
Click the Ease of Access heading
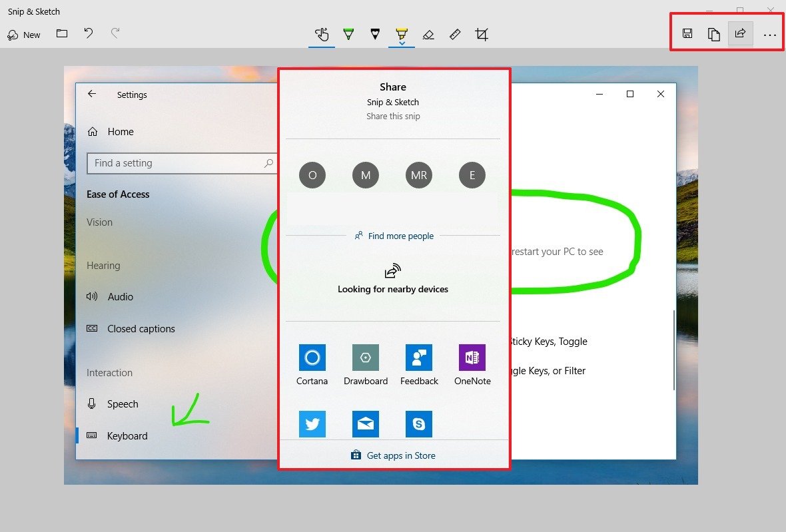(118, 194)
